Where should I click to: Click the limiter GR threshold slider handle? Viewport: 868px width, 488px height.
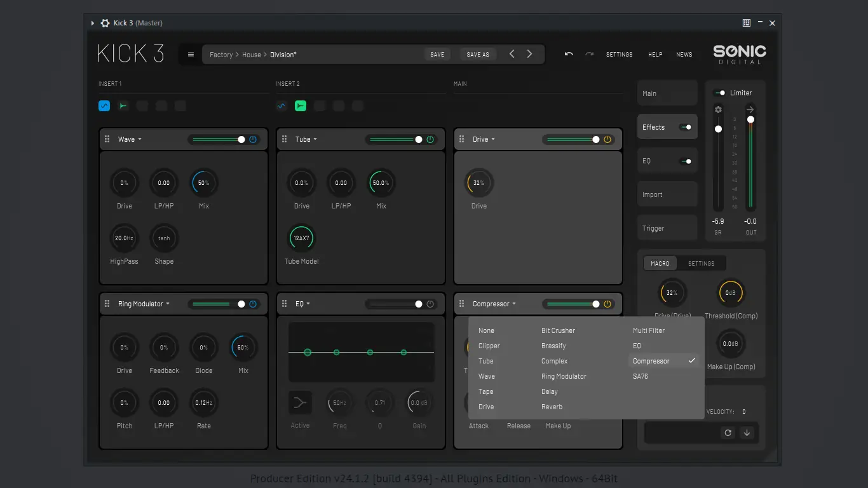(718, 129)
